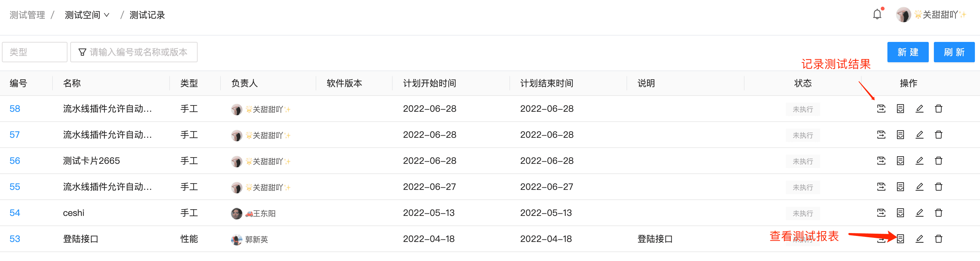Click the delete trash icon for record 56

pyautogui.click(x=939, y=161)
